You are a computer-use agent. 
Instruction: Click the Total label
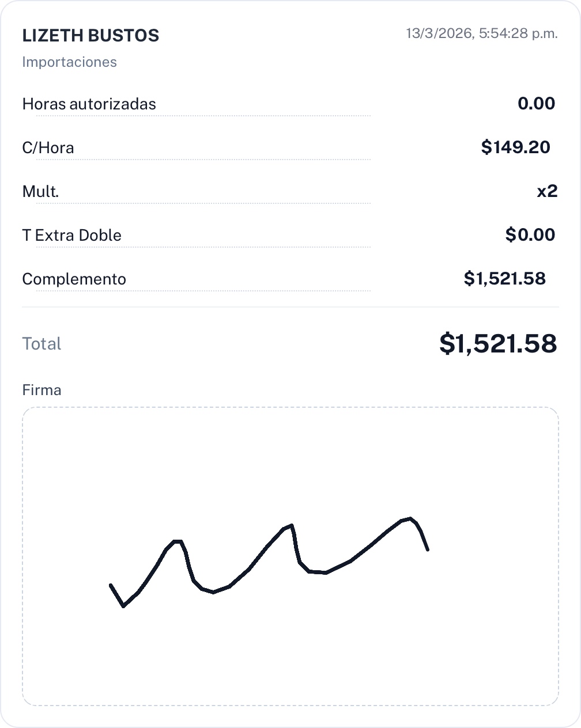pyautogui.click(x=41, y=344)
